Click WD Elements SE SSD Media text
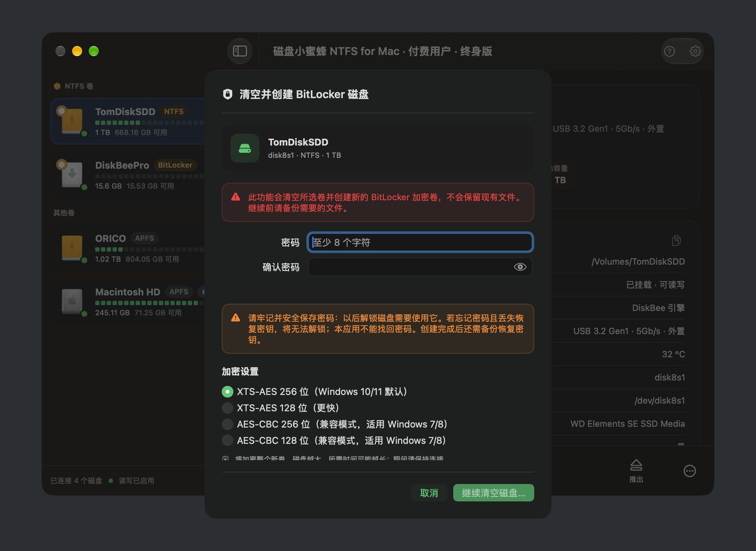The width and height of the screenshot is (756, 551). tap(628, 424)
